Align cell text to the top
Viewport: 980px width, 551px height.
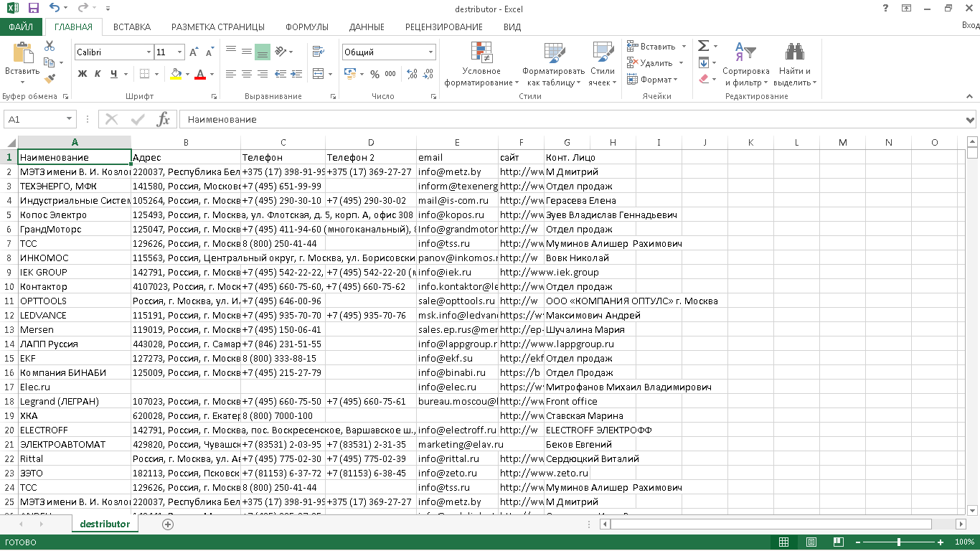[x=231, y=51]
